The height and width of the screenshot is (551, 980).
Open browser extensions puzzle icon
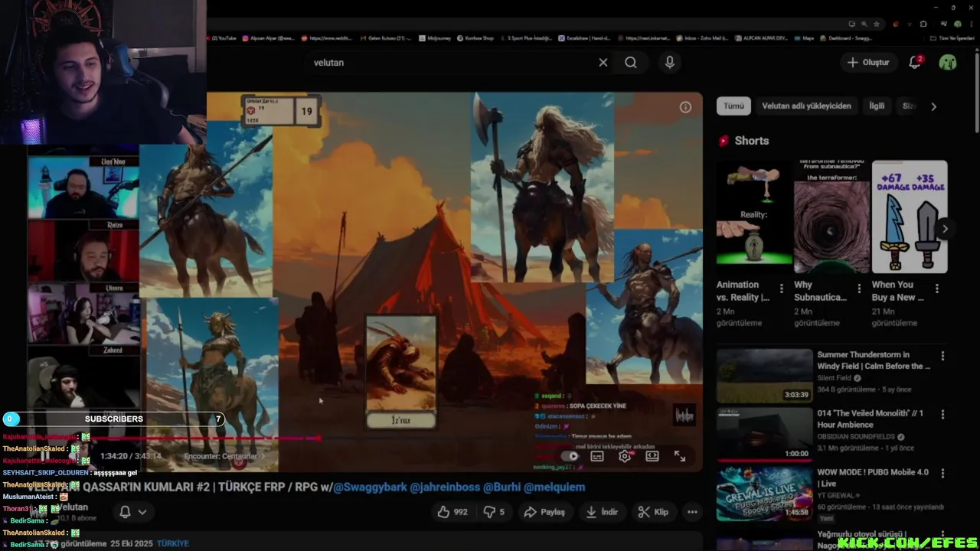tap(923, 24)
